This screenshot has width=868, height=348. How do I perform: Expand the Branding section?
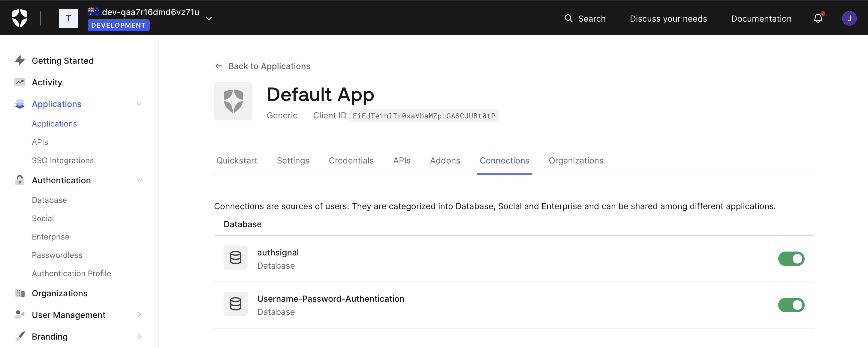point(139,336)
